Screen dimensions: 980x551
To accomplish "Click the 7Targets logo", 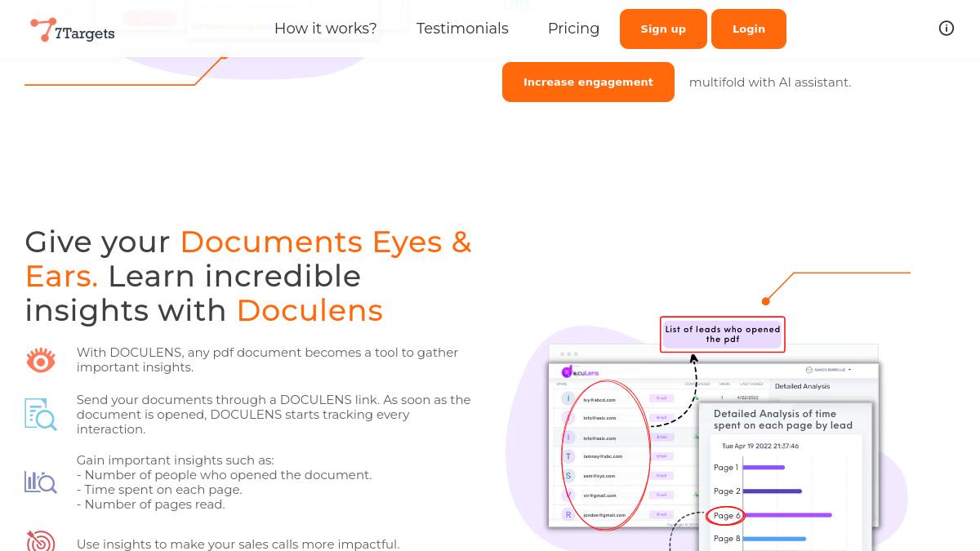I will (x=73, y=29).
